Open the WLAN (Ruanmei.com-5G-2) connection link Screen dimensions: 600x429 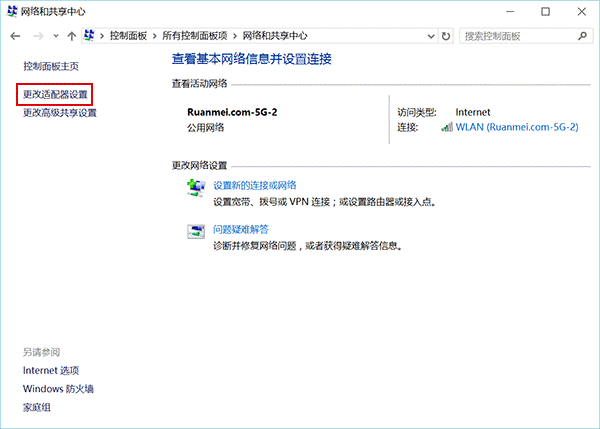coord(517,128)
